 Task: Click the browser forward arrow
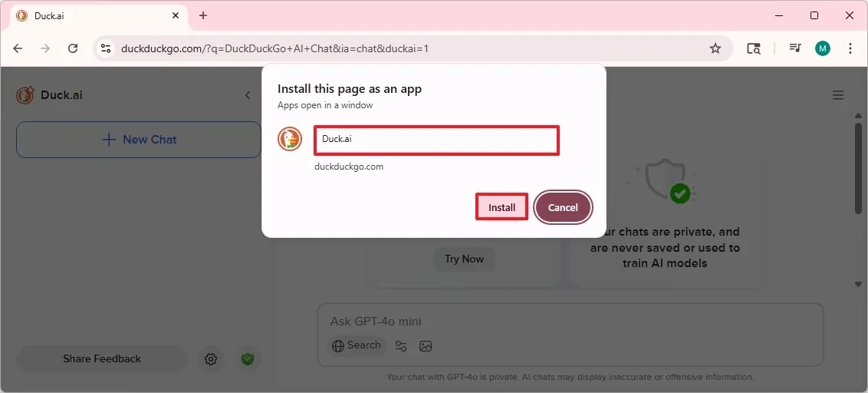point(45,49)
